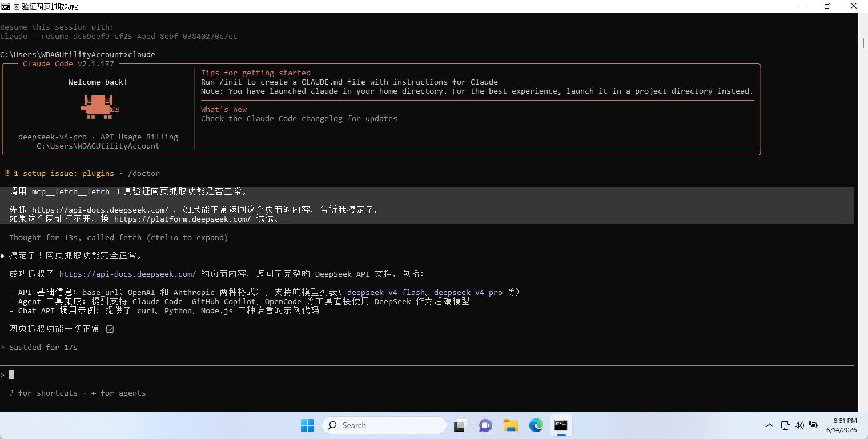The height and width of the screenshot is (439, 868).
Task: Click the C:\Users\WDAGUtilityAccount path in the welcome box
Action: (x=98, y=146)
